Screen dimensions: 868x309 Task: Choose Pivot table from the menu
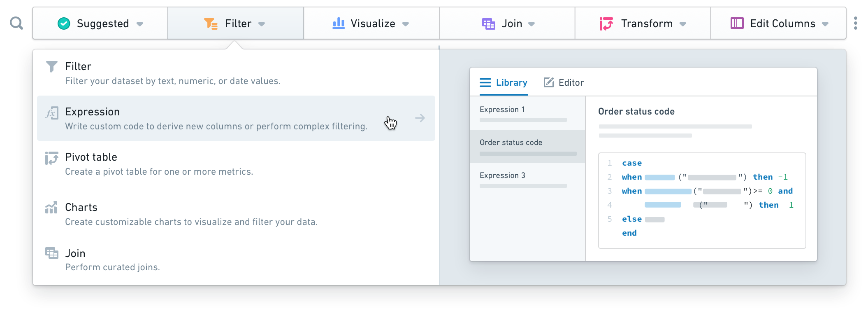tap(236, 164)
